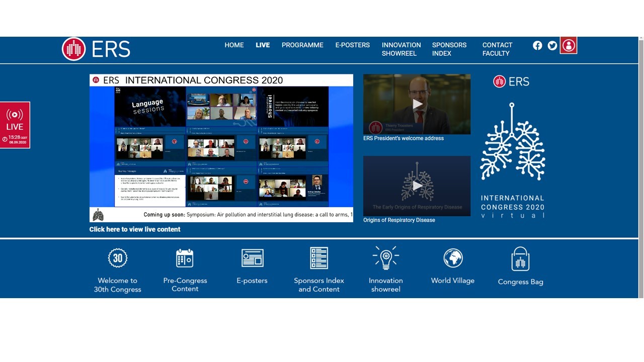This screenshot has width=644, height=362.
Task: Click 'ERS President's welcome address' caption
Action: tap(404, 138)
